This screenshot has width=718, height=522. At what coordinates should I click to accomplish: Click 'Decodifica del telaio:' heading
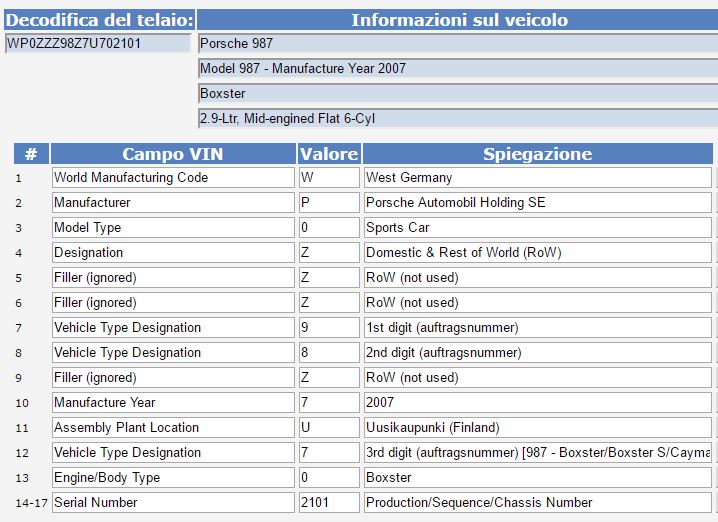click(x=99, y=20)
